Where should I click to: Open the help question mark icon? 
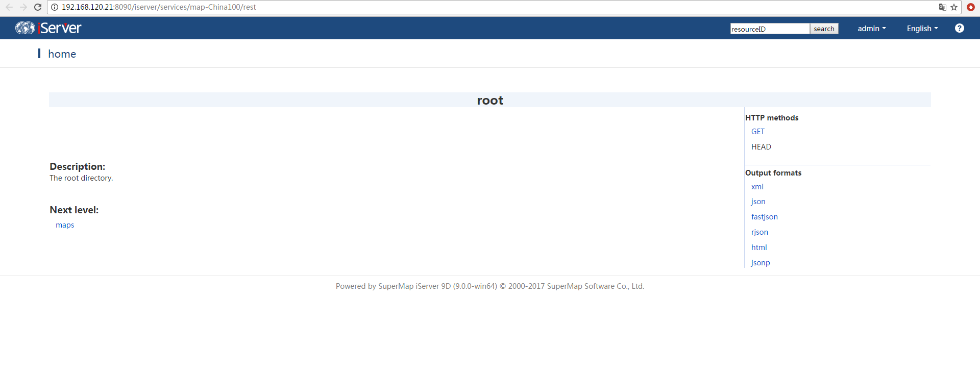(x=959, y=29)
